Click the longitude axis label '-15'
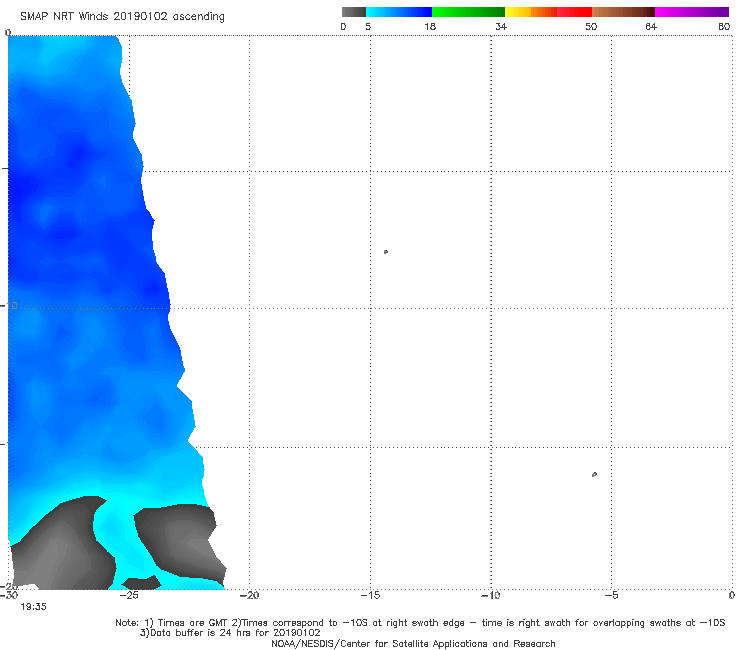 [x=370, y=595]
